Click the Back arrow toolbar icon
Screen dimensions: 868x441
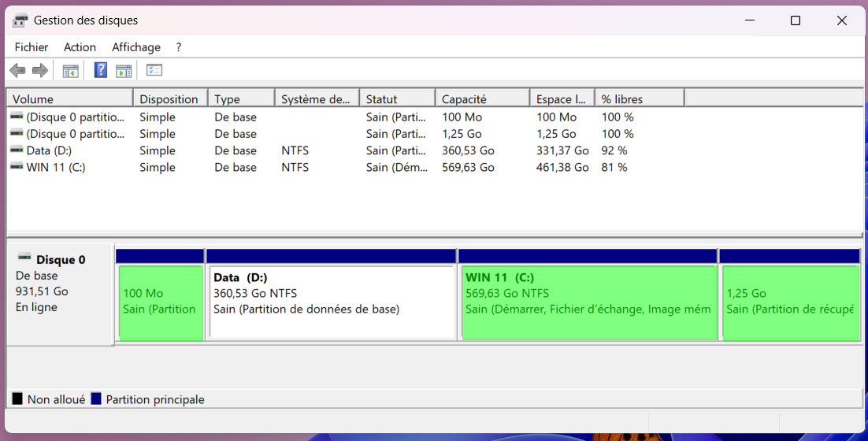(x=17, y=71)
